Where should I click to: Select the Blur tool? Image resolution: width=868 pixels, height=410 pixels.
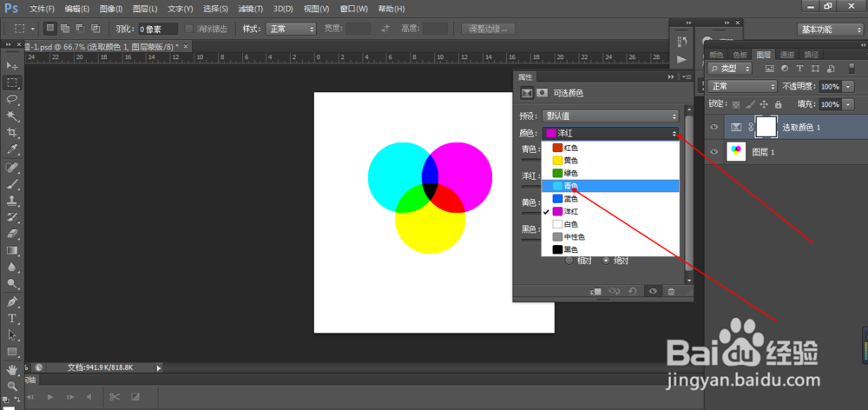pyautogui.click(x=11, y=267)
